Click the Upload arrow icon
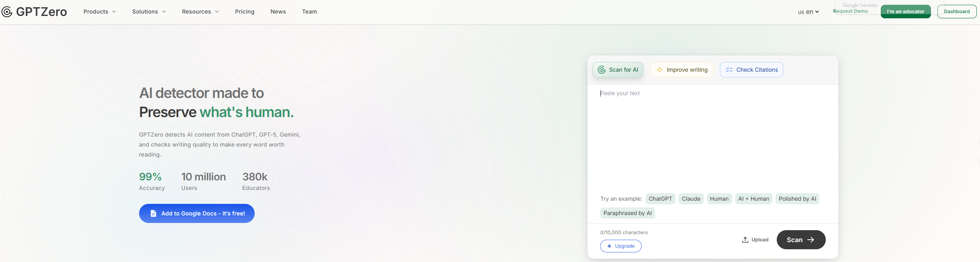980x262 pixels. pos(745,240)
